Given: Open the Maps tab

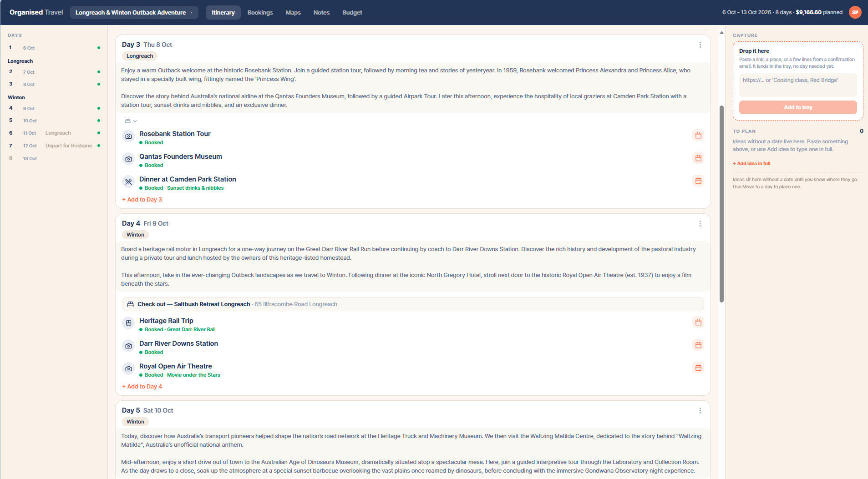Looking at the screenshot, I should pos(293,12).
